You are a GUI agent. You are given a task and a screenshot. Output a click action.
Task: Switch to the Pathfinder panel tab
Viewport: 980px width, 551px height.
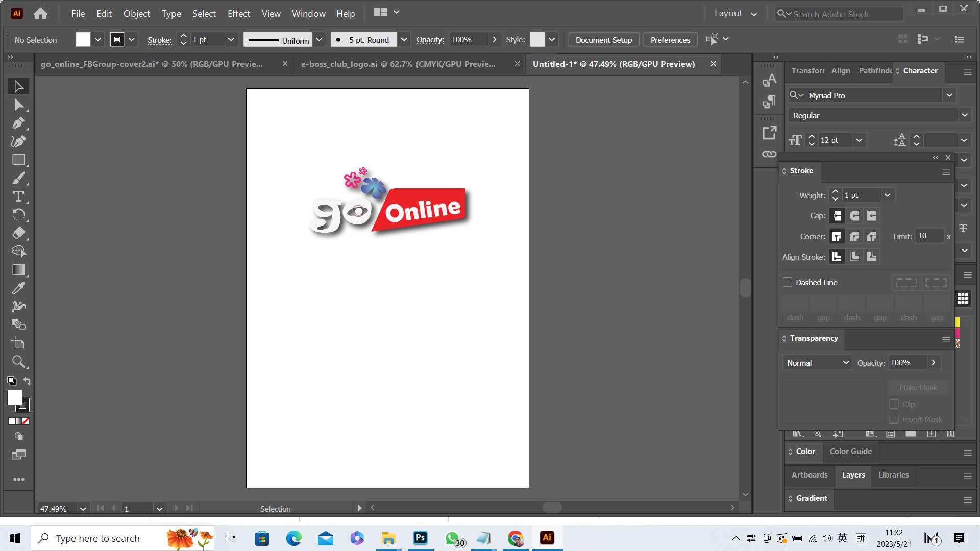tap(875, 71)
